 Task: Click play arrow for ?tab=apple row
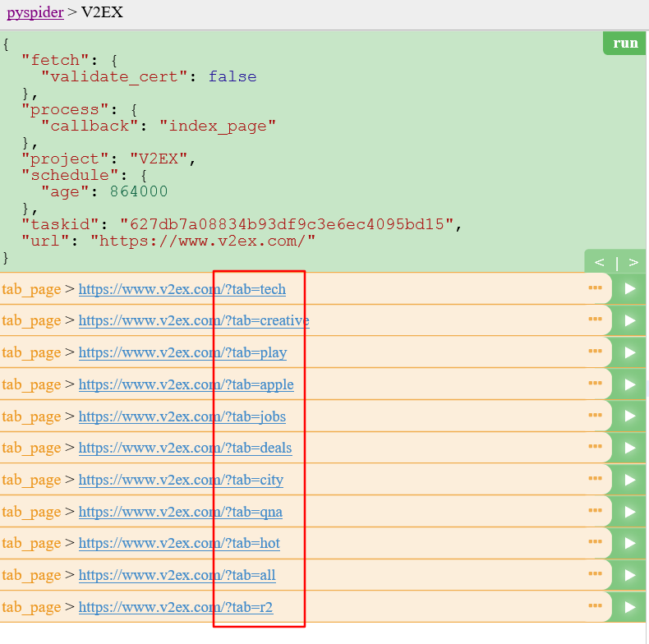tap(630, 384)
